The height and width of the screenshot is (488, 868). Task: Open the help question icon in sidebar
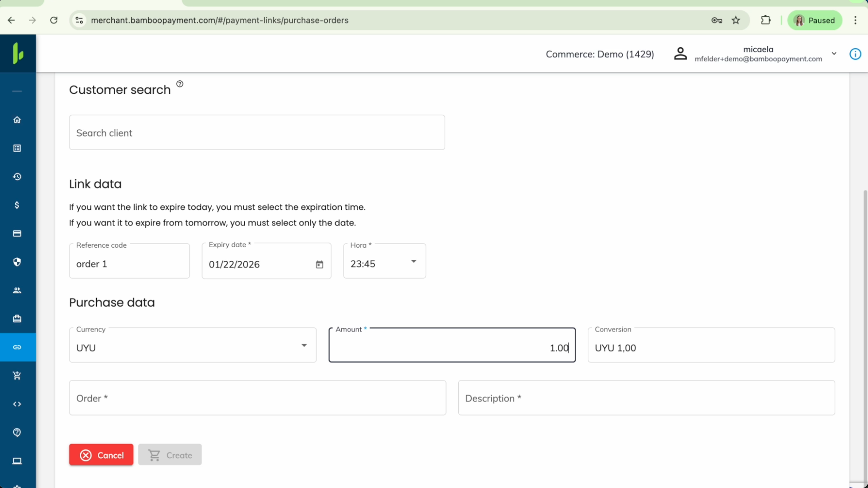pos(17,433)
